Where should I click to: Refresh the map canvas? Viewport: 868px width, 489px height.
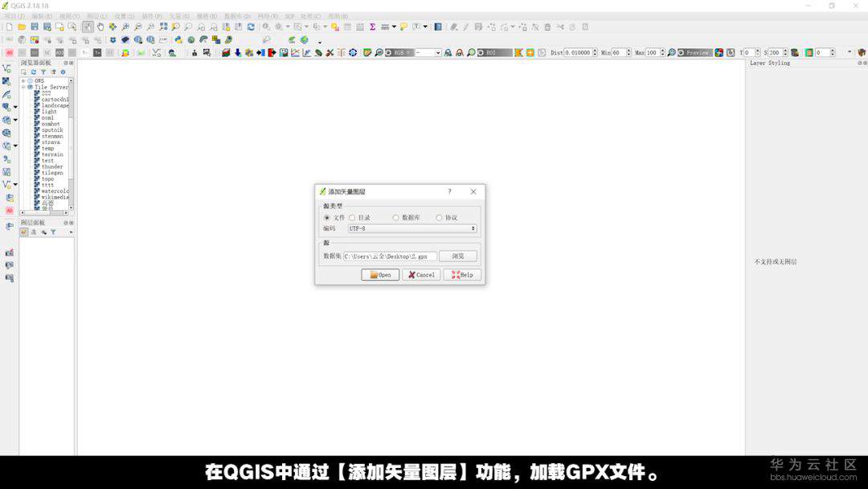pyautogui.click(x=251, y=27)
